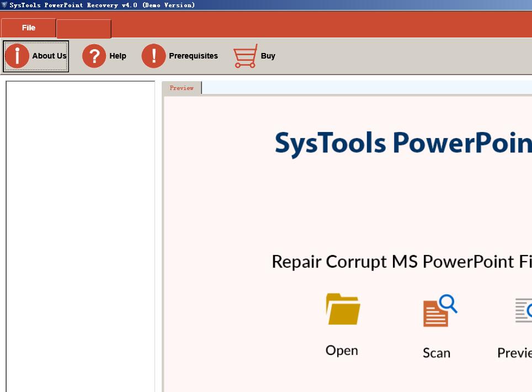532x392 pixels.
Task: Click the About Us label
Action: point(49,56)
